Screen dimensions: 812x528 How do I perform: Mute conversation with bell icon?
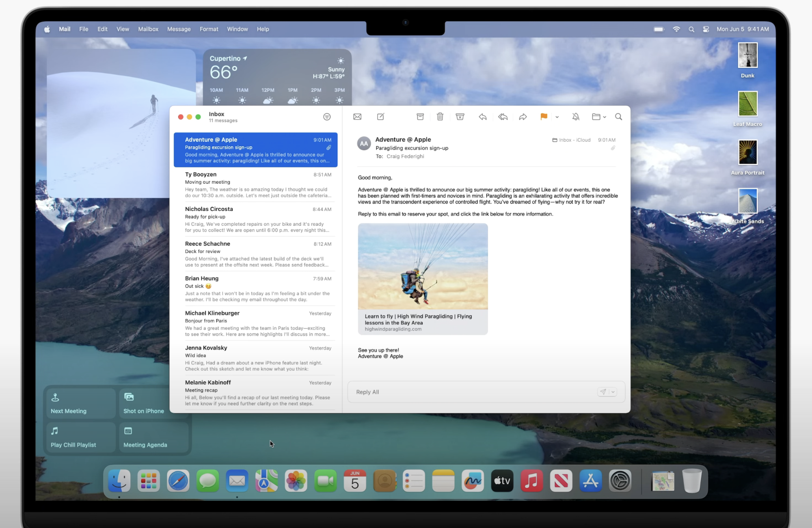575,117
